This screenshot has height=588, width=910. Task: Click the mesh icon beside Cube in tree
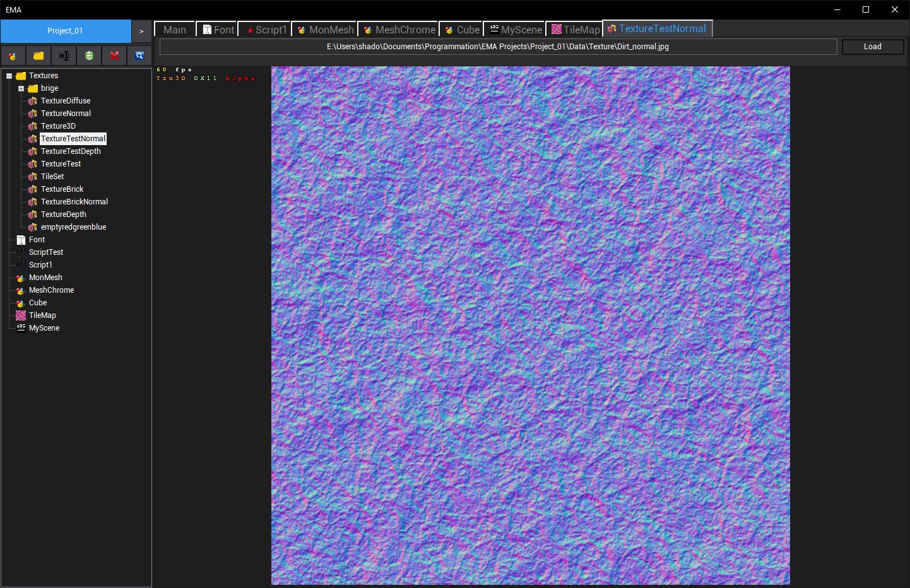tap(21, 303)
